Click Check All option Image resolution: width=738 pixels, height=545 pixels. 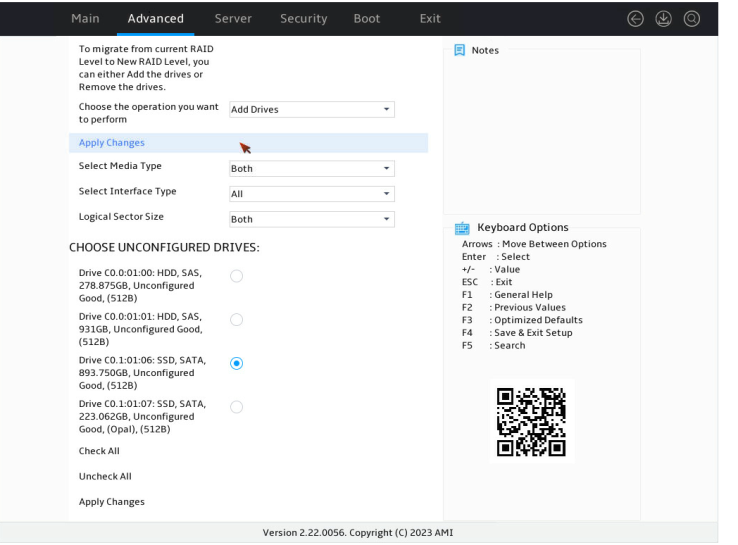(99, 451)
